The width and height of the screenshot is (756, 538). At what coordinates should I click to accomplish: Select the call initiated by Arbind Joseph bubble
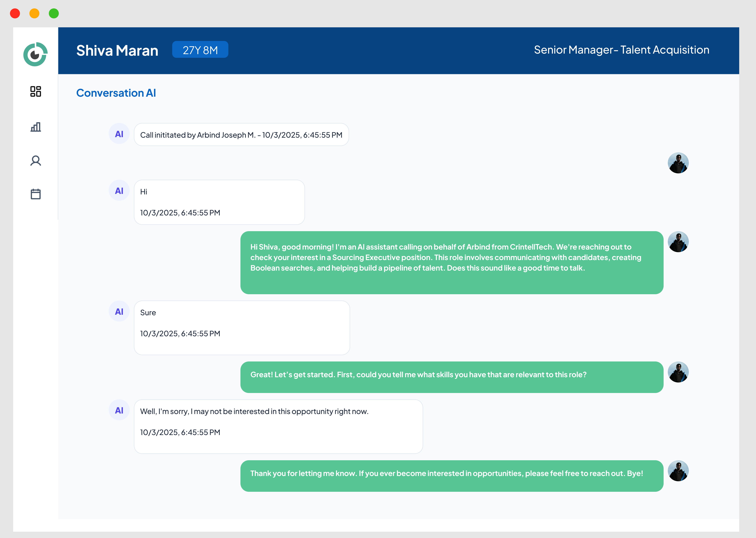[241, 135]
